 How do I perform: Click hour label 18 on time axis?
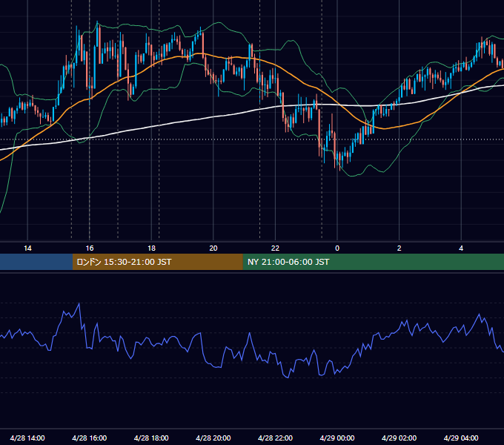[151, 248]
